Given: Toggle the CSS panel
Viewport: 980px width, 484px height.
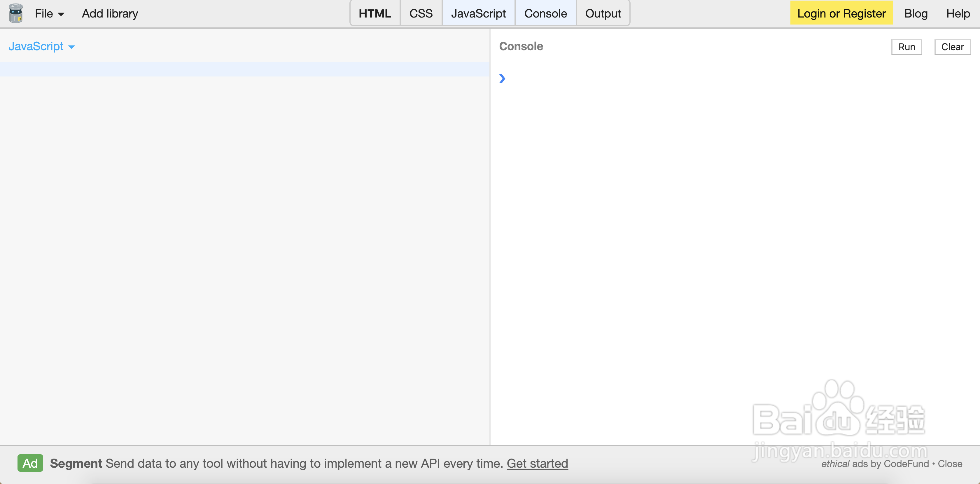Looking at the screenshot, I should click(421, 14).
